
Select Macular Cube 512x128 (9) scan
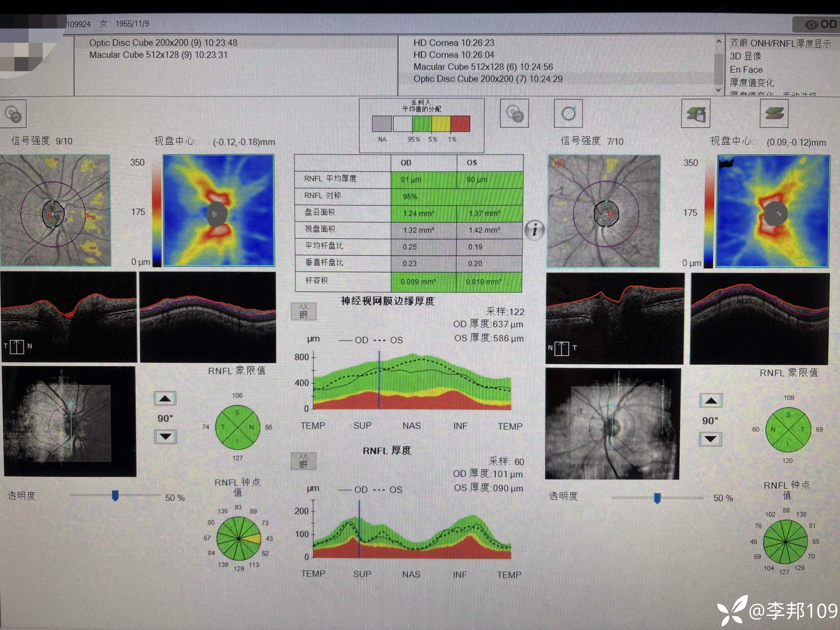tap(158, 55)
